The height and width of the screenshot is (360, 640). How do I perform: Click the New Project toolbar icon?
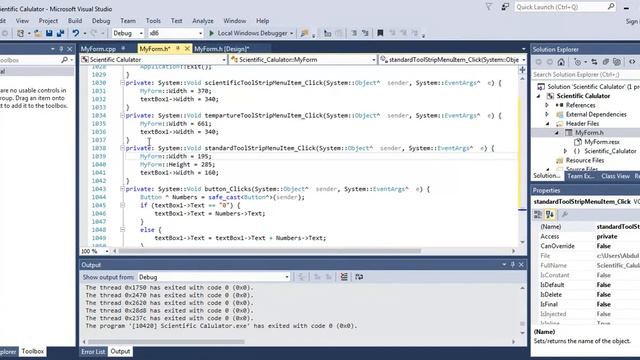(20, 33)
